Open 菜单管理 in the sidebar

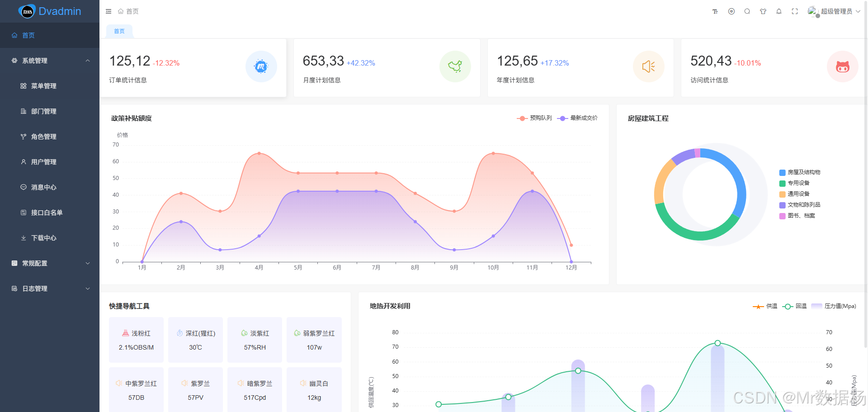coord(50,86)
